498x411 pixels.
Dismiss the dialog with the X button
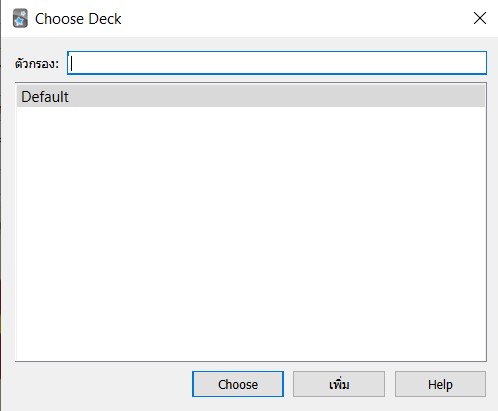point(480,18)
